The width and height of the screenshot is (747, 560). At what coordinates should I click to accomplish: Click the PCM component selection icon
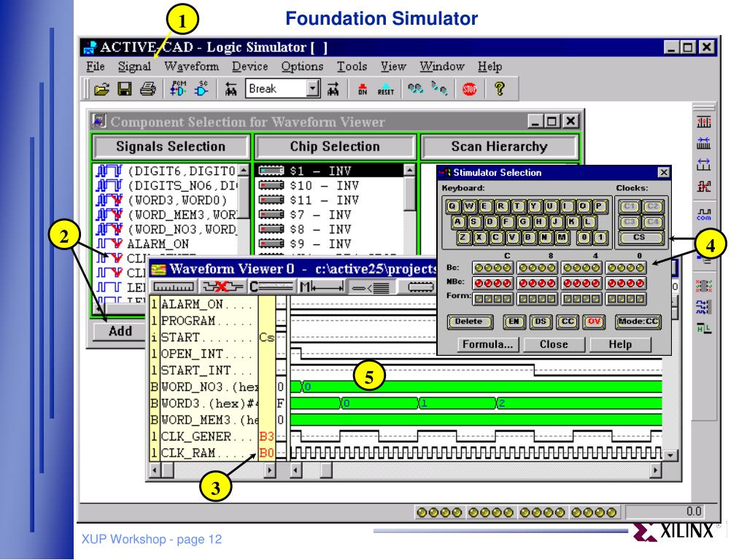pyautogui.click(x=178, y=88)
